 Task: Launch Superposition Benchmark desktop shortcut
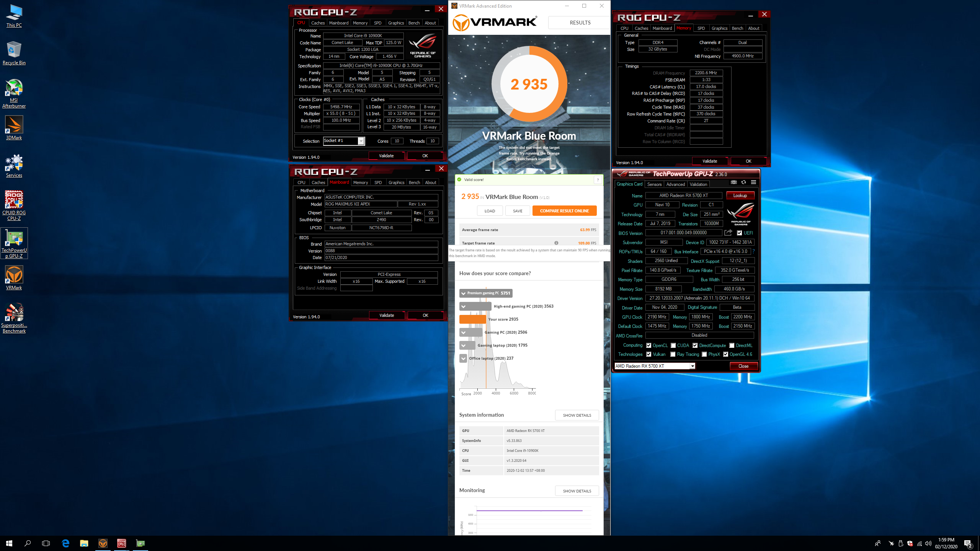pyautogui.click(x=14, y=318)
